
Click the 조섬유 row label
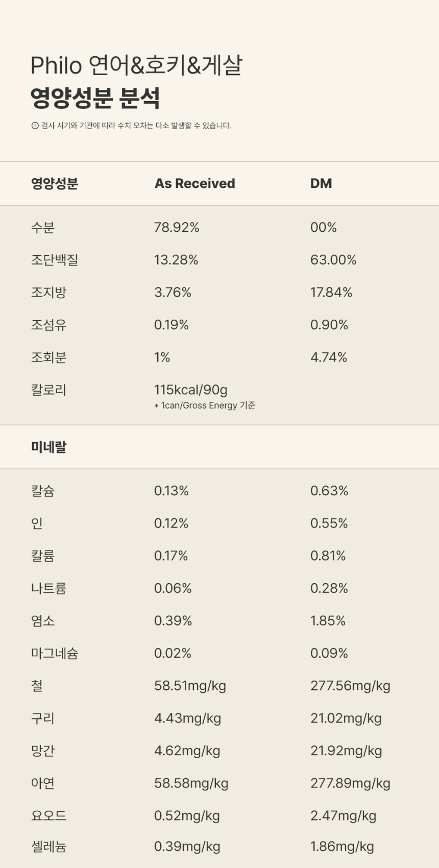coord(49,325)
